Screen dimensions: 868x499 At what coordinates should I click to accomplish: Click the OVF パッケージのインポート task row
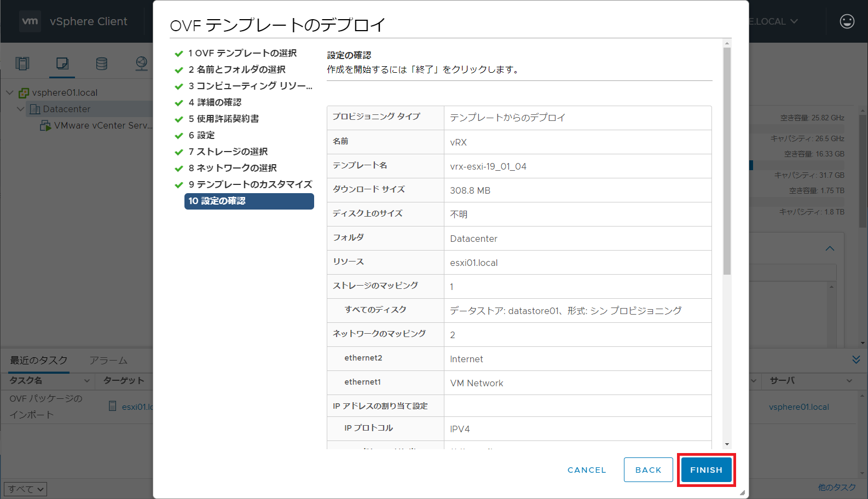pos(46,407)
